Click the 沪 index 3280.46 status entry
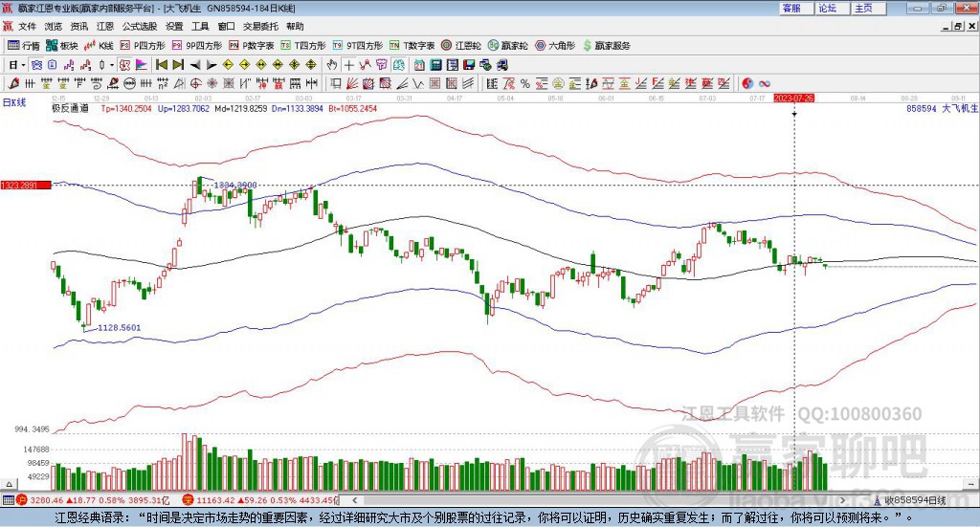 [94, 500]
